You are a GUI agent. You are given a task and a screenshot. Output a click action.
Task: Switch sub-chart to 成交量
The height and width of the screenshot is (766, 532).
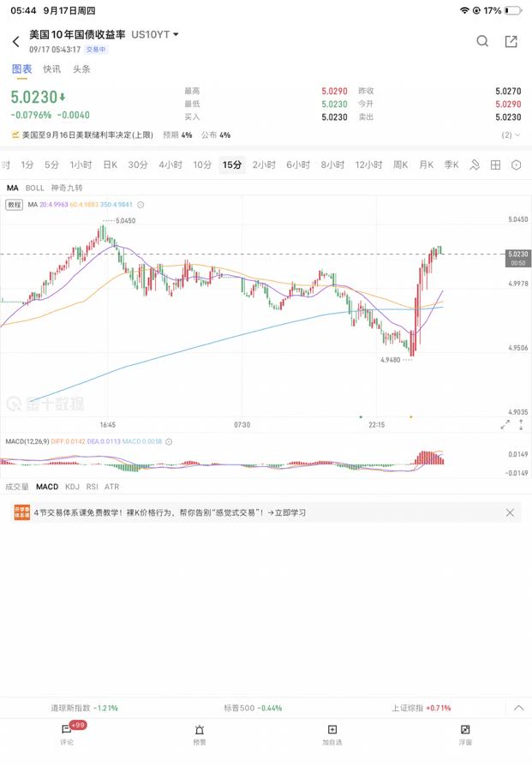point(17,487)
